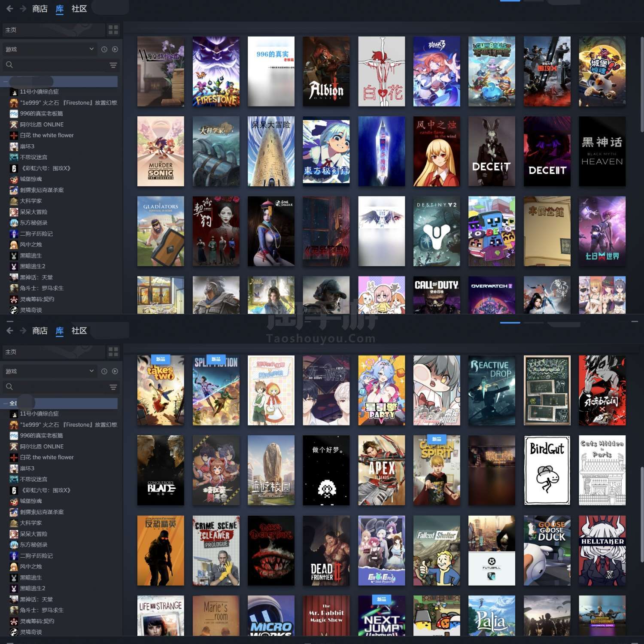The image size is (644, 644).
Task: Open 游戏 dropdown in the lower window
Action: [x=50, y=371]
